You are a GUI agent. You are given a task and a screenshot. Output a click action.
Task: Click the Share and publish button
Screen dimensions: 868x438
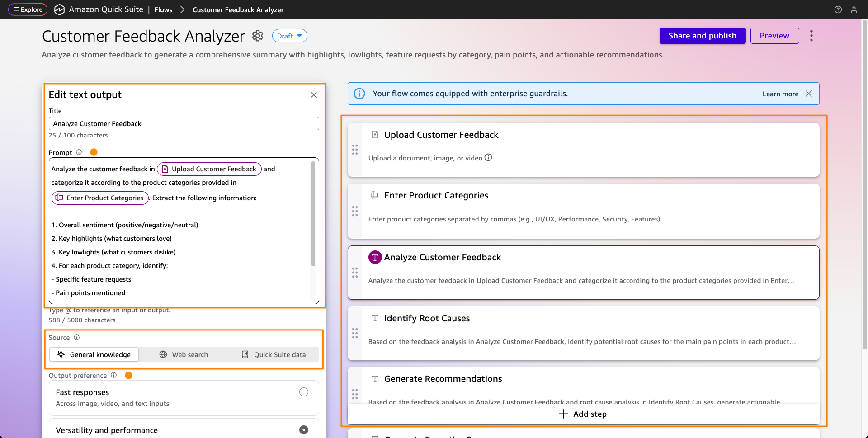[x=702, y=36]
